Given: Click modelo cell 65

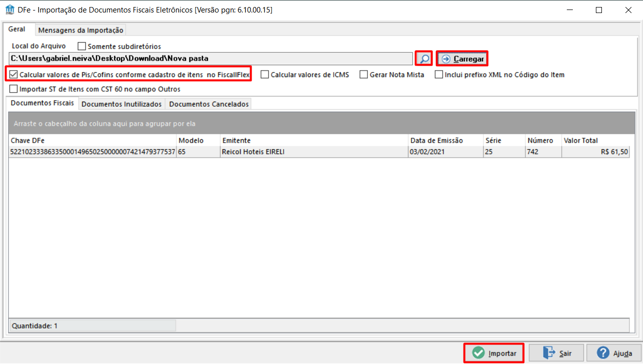Looking at the screenshot, I should pyautogui.click(x=198, y=152).
